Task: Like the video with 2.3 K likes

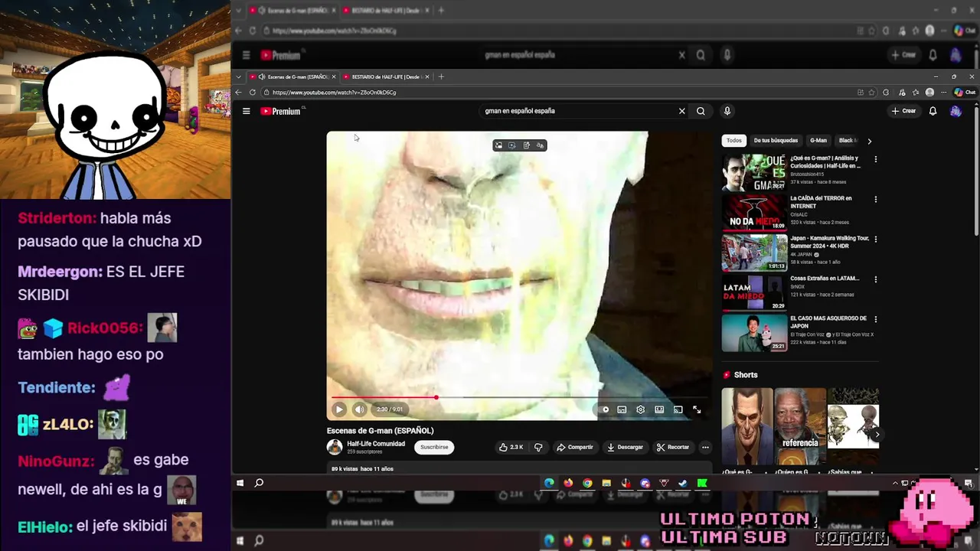Action: (x=511, y=447)
